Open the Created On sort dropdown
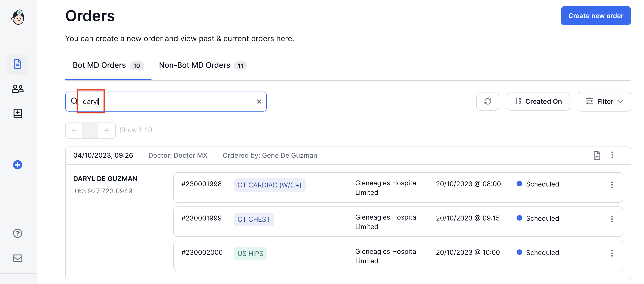 (538, 102)
